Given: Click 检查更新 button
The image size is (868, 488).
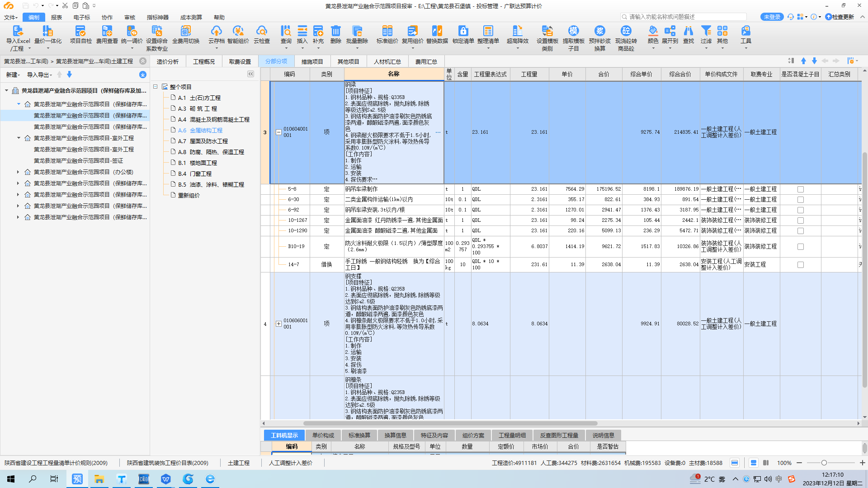Looking at the screenshot, I should [x=840, y=17].
